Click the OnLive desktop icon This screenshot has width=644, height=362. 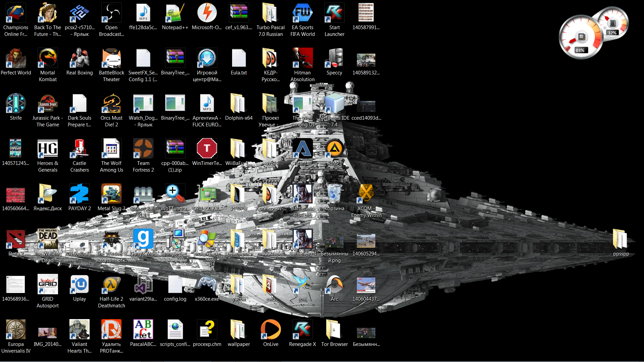coord(271,330)
